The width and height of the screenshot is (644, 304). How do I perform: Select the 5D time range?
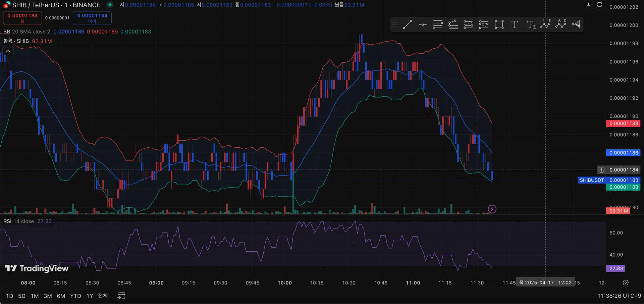click(22, 296)
